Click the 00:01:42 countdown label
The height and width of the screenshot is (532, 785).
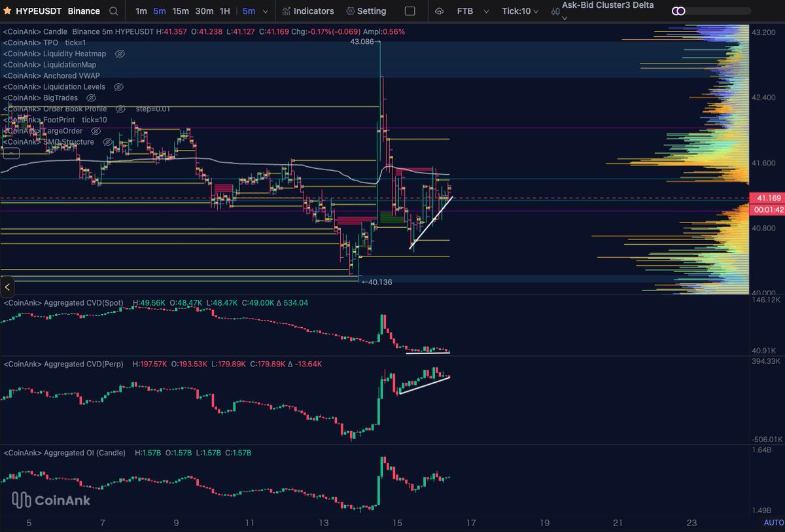(x=767, y=209)
